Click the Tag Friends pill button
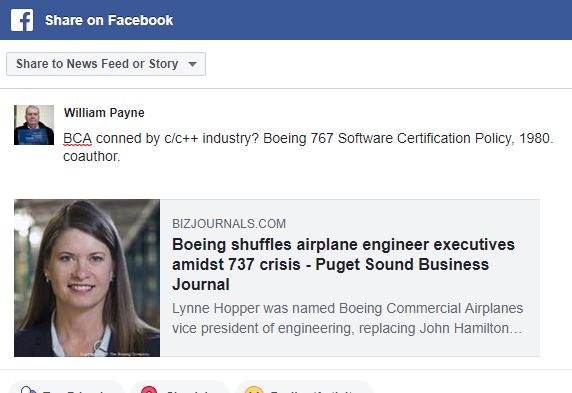Screen dimensions: 572x393 tap(66, 387)
